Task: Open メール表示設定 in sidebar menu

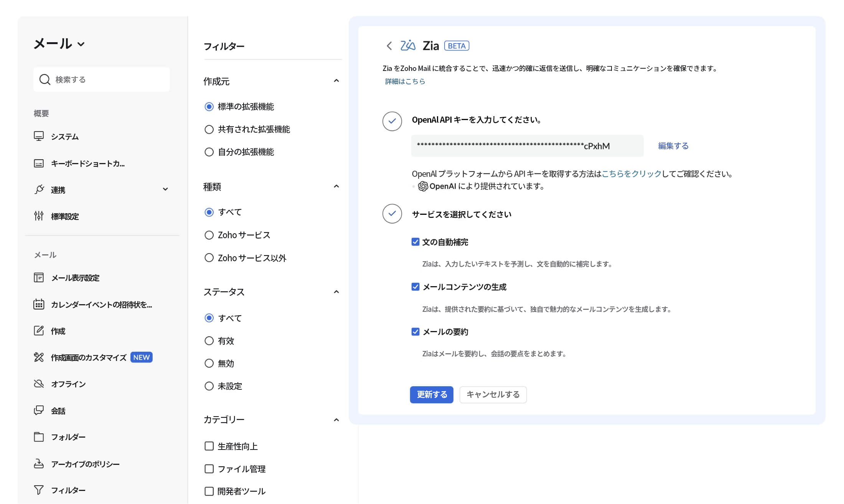Action: [x=75, y=278]
